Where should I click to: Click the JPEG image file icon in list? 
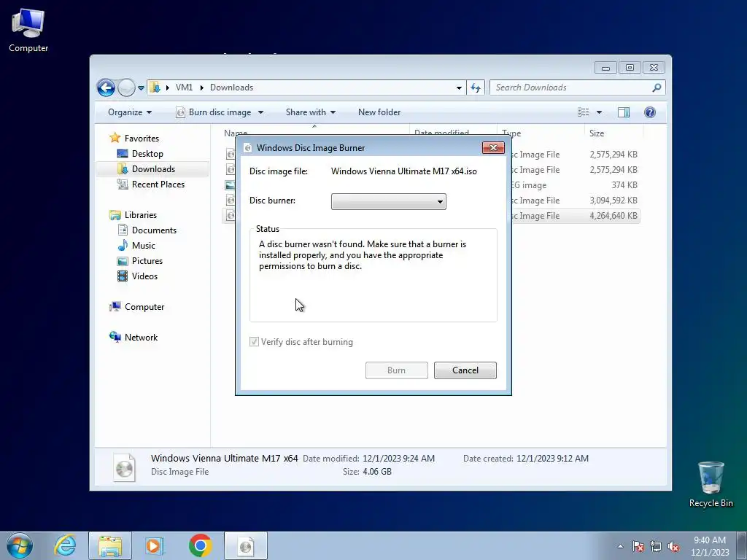230,185
